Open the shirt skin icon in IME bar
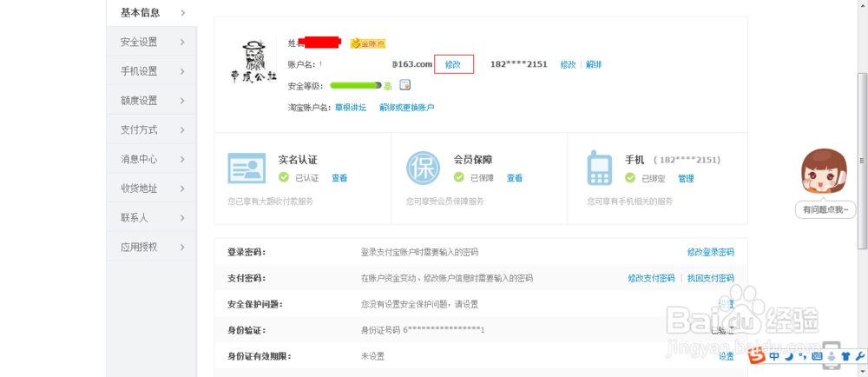This screenshot has width=868, height=377. [x=845, y=357]
